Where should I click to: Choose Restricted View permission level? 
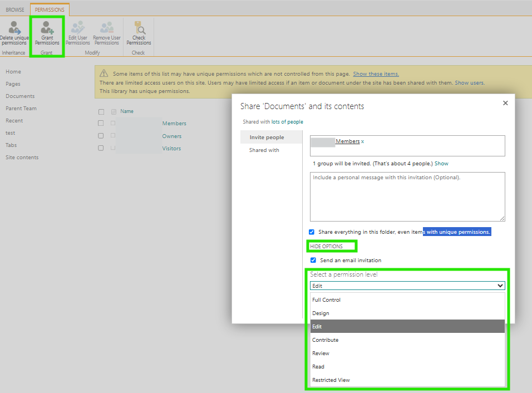coord(407,380)
